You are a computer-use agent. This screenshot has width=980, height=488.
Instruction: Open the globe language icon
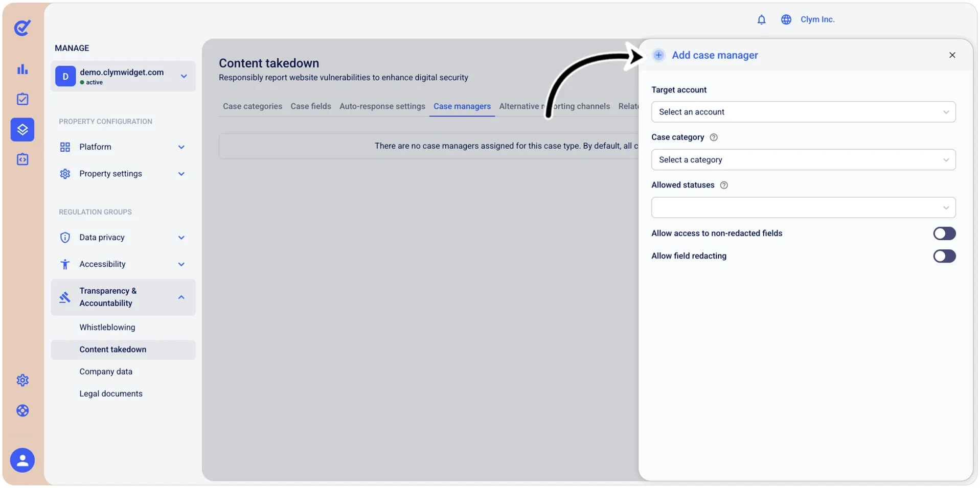click(786, 19)
